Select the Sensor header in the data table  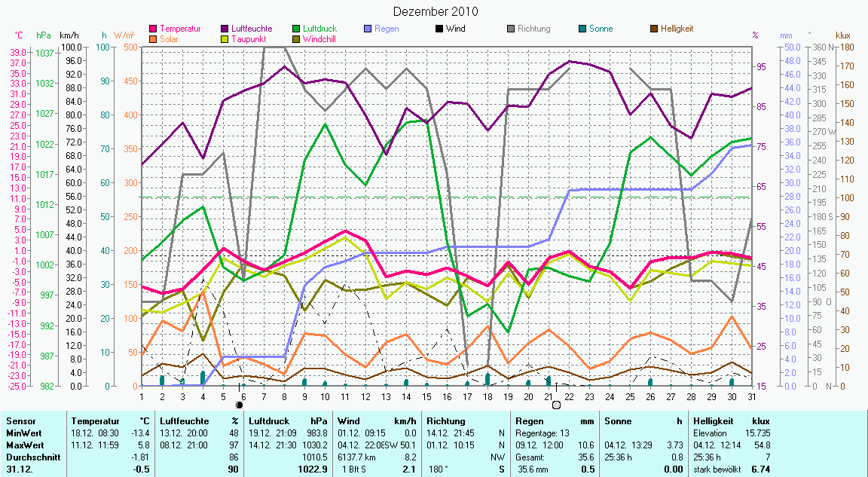coord(20,421)
